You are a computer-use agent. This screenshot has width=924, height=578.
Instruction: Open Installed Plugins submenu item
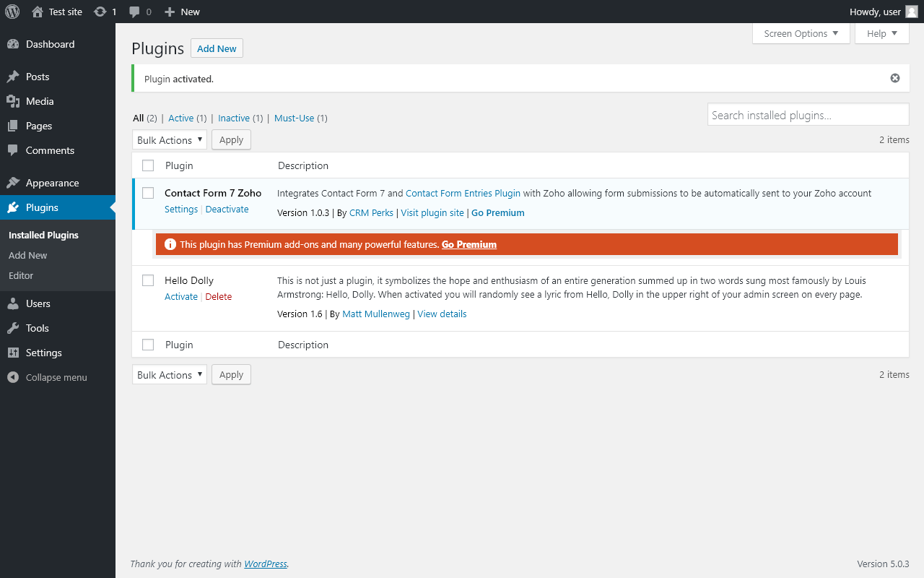pyautogui.click(x=43, y=235)
